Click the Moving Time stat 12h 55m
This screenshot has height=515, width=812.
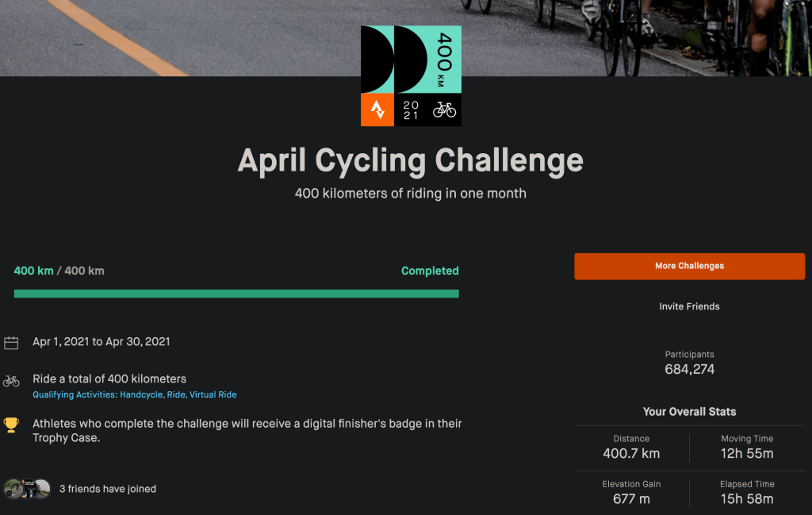(x=747, y=453)
